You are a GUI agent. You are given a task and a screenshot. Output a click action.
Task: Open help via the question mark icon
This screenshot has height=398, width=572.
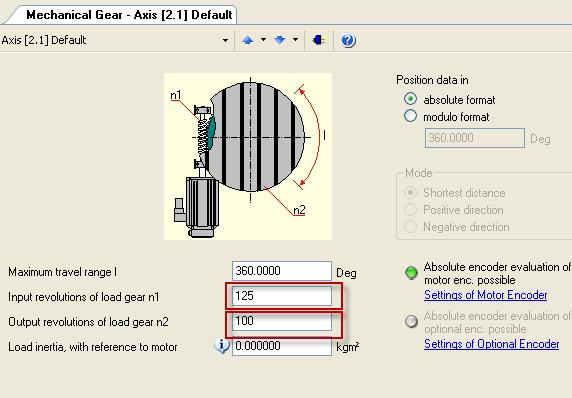click(348, 40)
